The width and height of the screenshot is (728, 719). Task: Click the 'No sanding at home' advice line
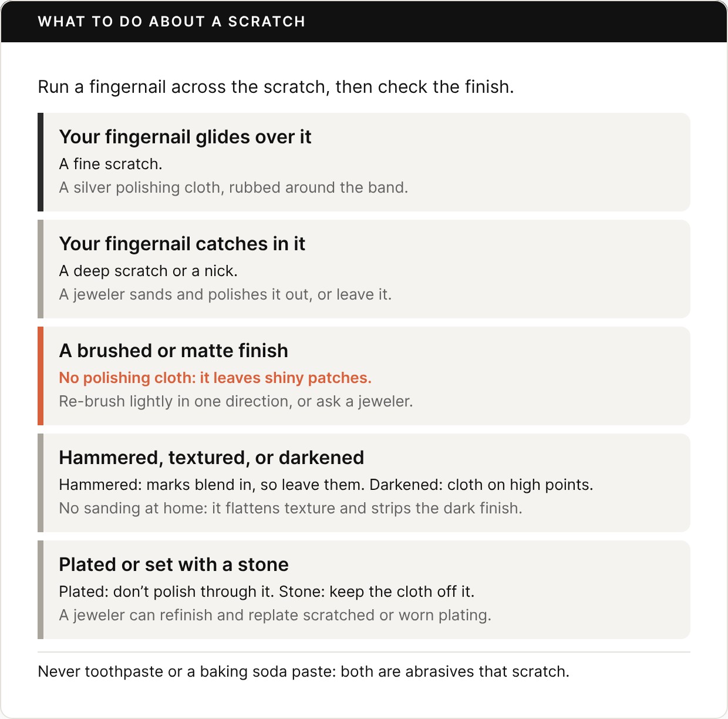[x=291, y=508]
